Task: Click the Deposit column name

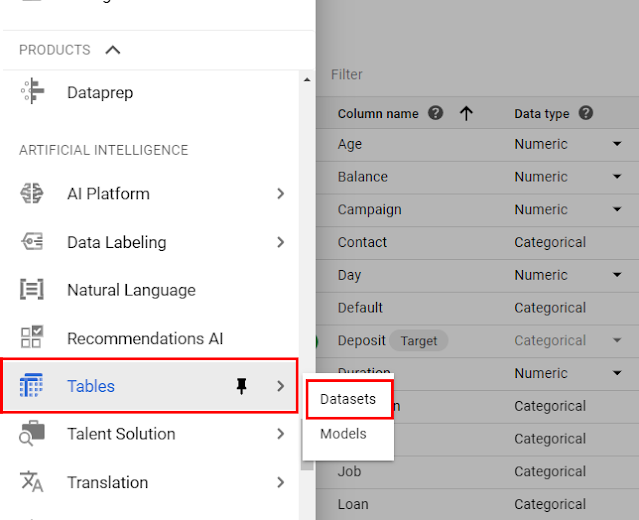Action: pyautogui.click(x=361, y=341)
